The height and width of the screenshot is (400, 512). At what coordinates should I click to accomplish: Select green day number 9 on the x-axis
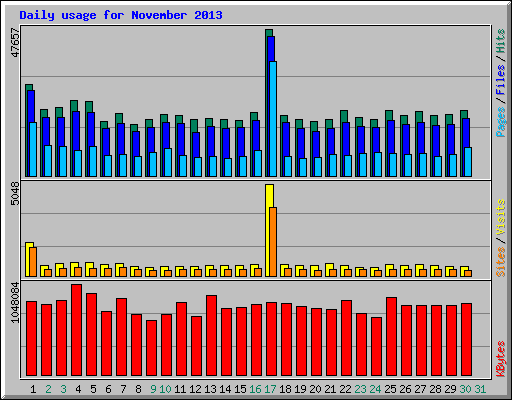[x=153, y=389]
